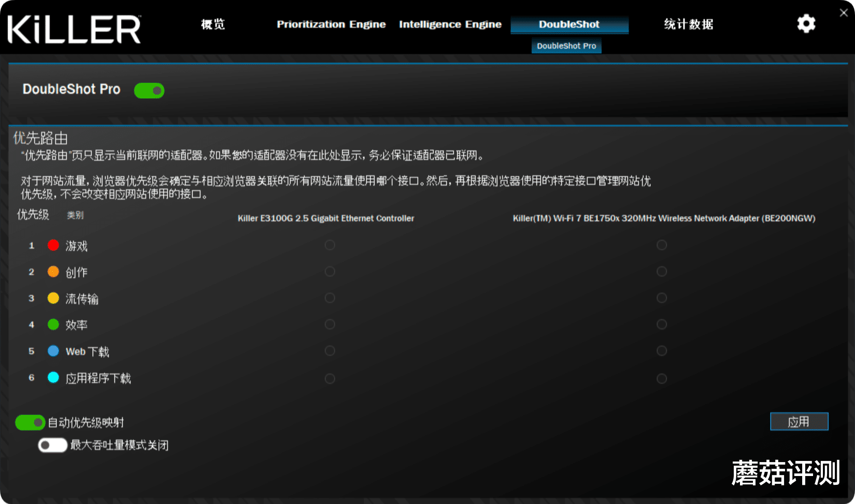Open the 概览 overview tab
The image size is (855, 504).
[213, 24]
